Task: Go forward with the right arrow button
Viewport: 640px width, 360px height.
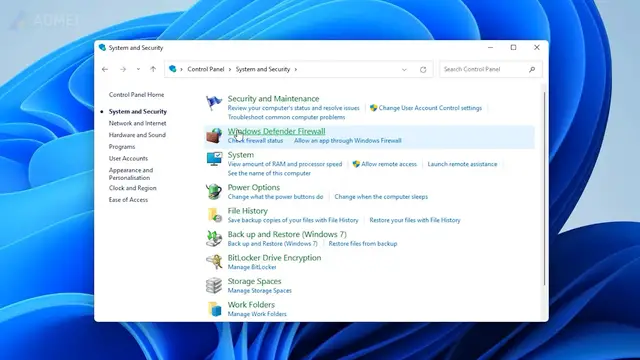Action: (123, 69)
